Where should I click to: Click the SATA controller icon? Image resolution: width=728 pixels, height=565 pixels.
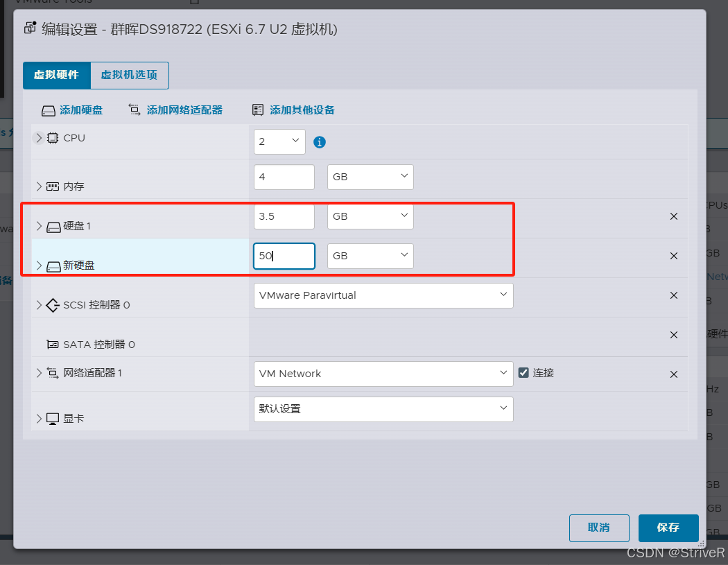coord(53,345)
